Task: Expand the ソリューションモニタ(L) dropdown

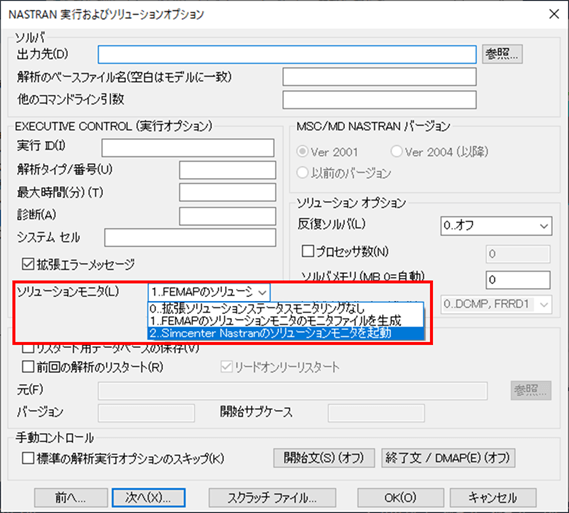Action: (209, 292)
